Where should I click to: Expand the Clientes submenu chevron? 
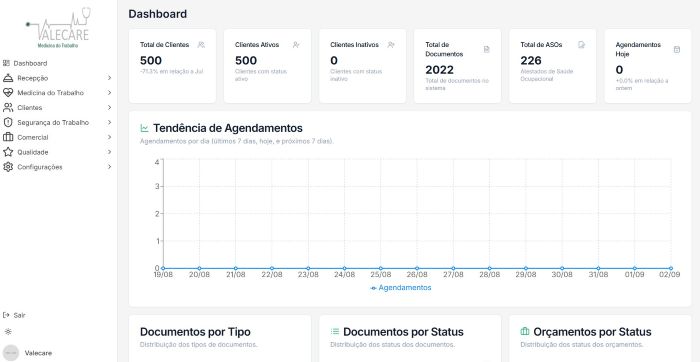point(109,108)
